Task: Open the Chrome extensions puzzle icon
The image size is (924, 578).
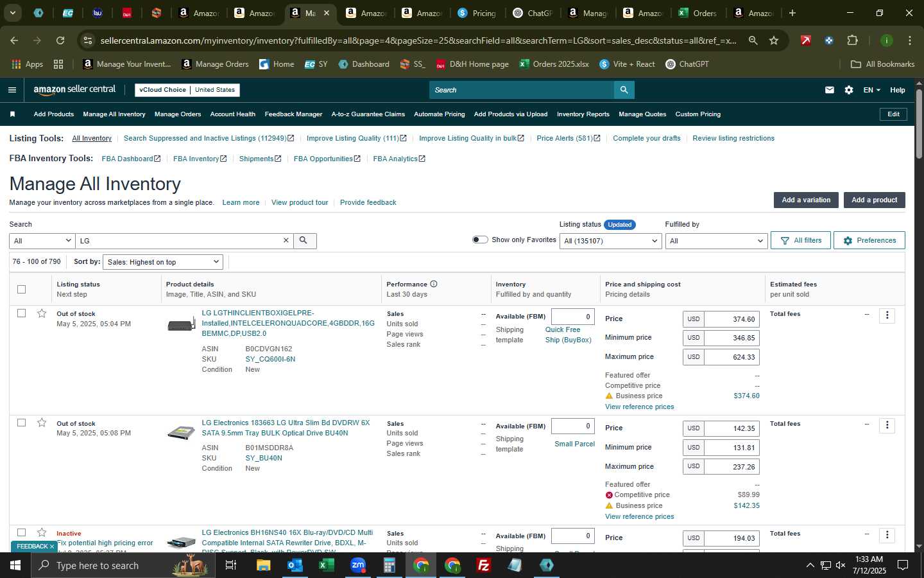Action: click(x=852, y=40)
